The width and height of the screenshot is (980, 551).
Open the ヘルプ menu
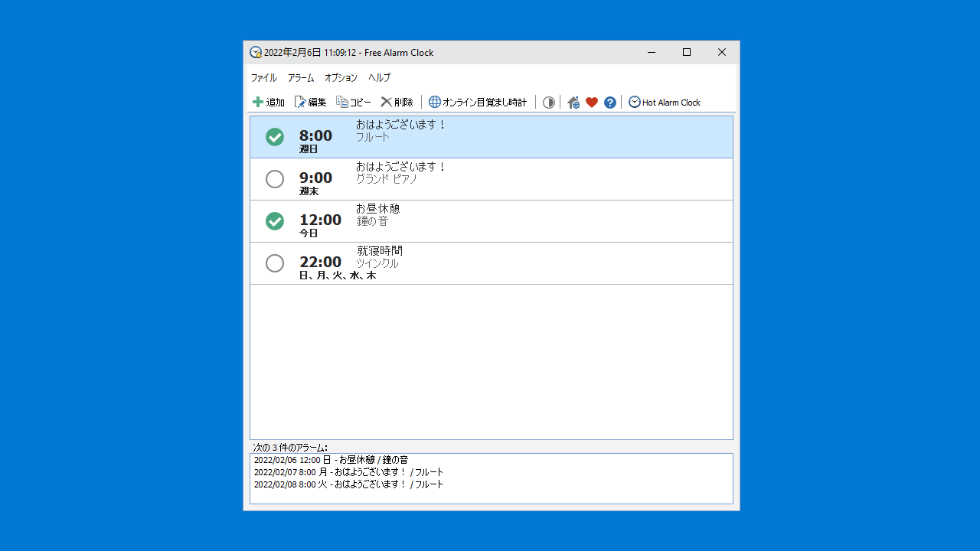[379, 77]
